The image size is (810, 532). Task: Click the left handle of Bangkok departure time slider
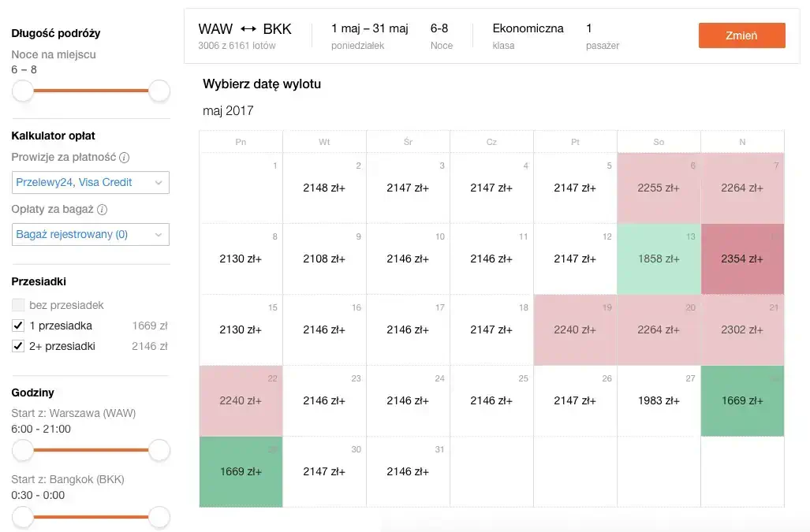(x=23, y=516)
